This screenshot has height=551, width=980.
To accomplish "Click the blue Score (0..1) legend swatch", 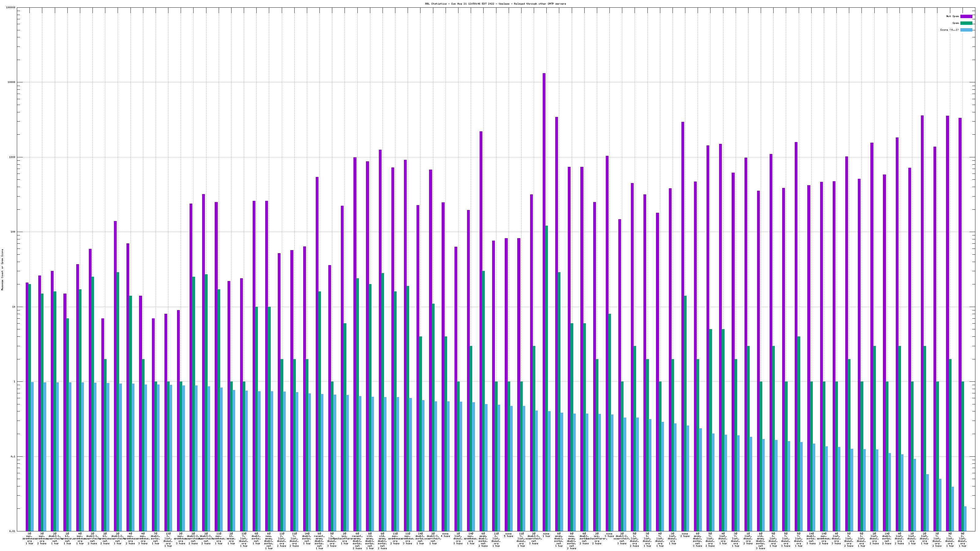I will coord(966,30).
